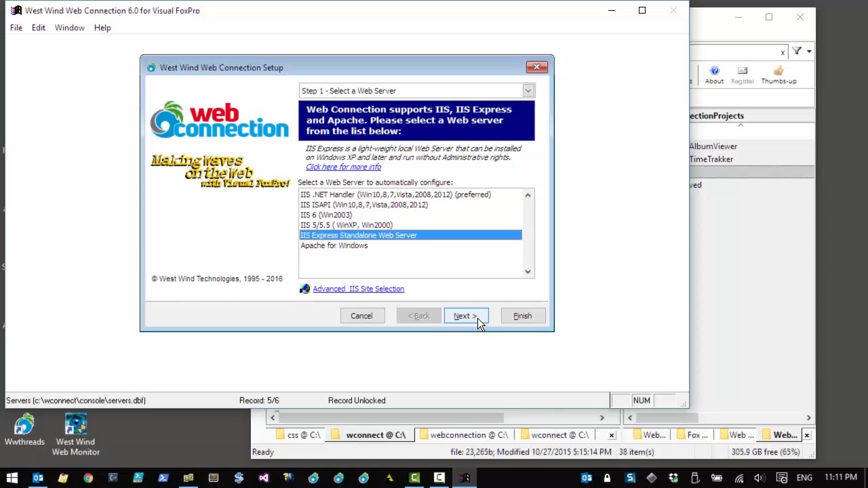Click the Cancel button in Setup

(361, 316)
